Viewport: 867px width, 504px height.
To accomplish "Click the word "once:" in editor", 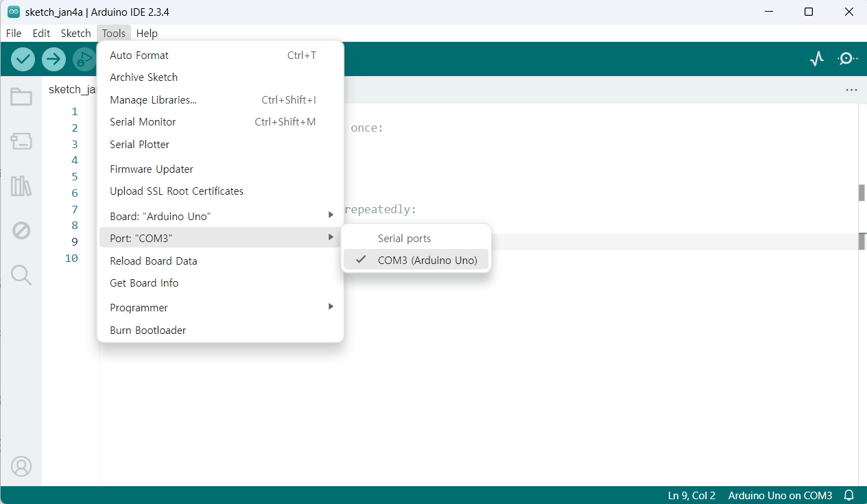I will click(367, 128).
